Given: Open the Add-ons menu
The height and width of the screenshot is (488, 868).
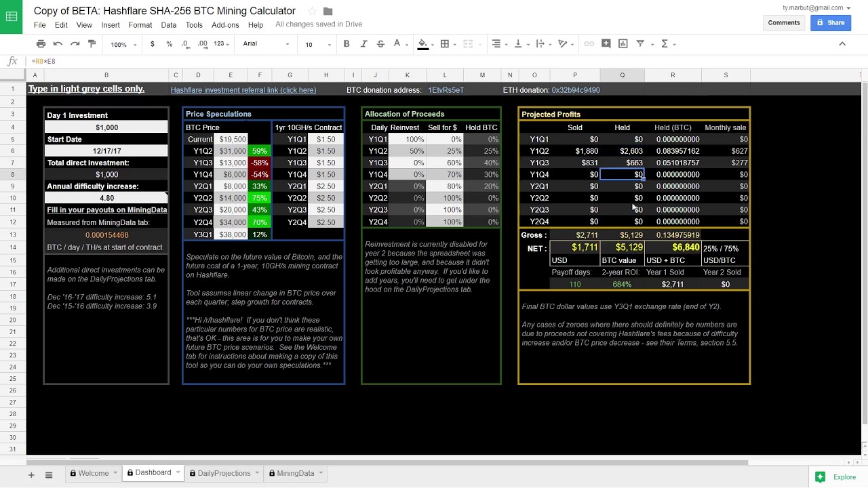Looking at the screenshot, I should [225, 25].
